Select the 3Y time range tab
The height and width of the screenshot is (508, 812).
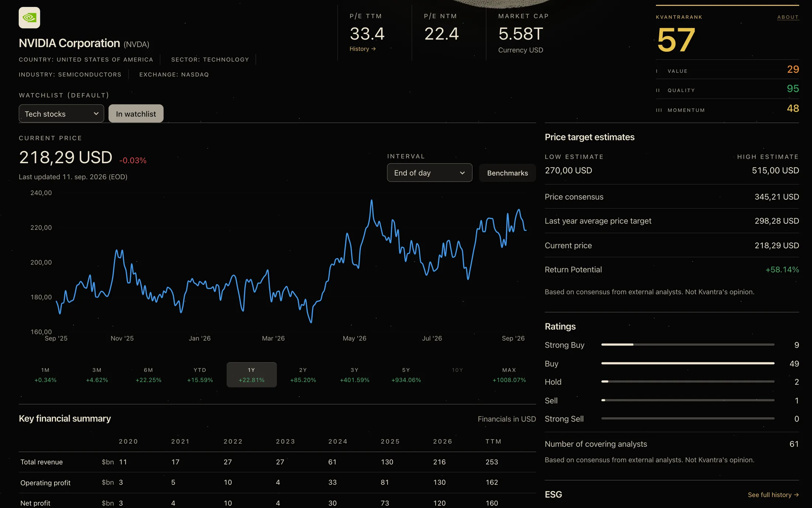pos(355,375)
